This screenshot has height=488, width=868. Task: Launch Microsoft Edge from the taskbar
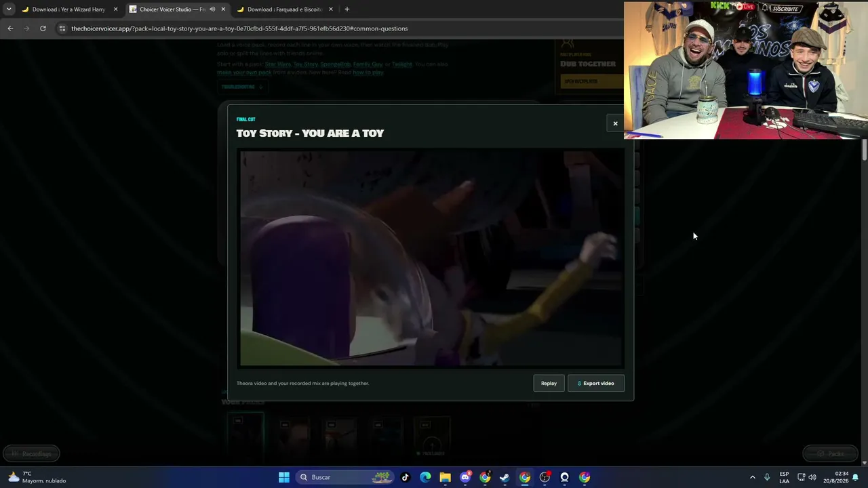tap(425, 477)
